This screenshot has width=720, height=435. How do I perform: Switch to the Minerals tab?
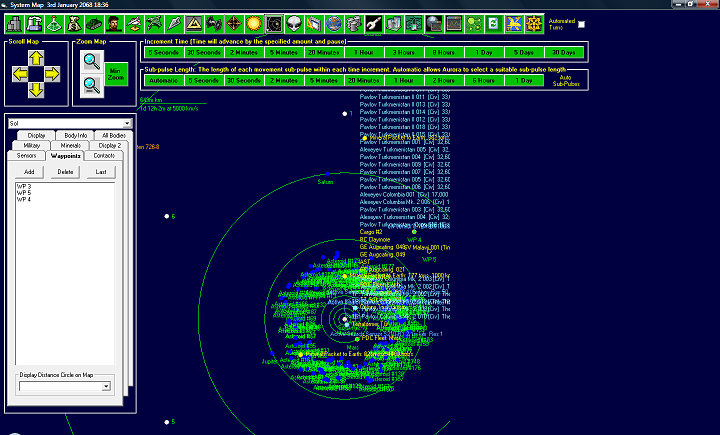[71, 146]
